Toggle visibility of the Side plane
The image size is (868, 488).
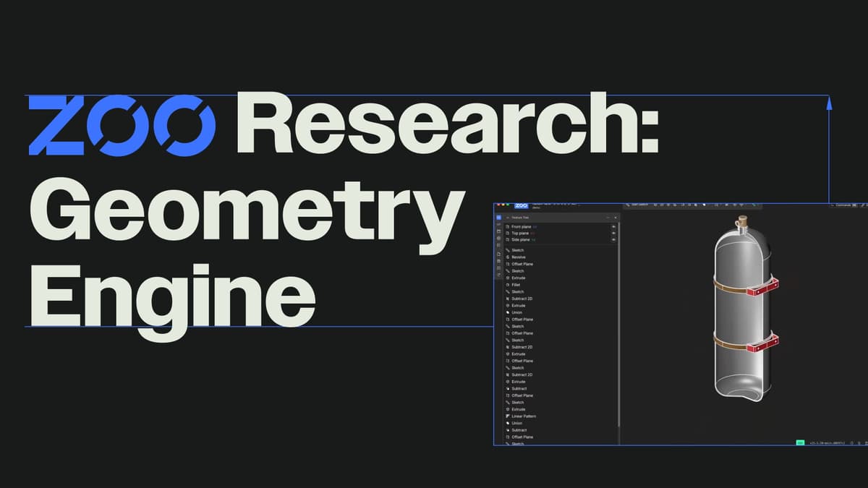(x=613, y=240)
